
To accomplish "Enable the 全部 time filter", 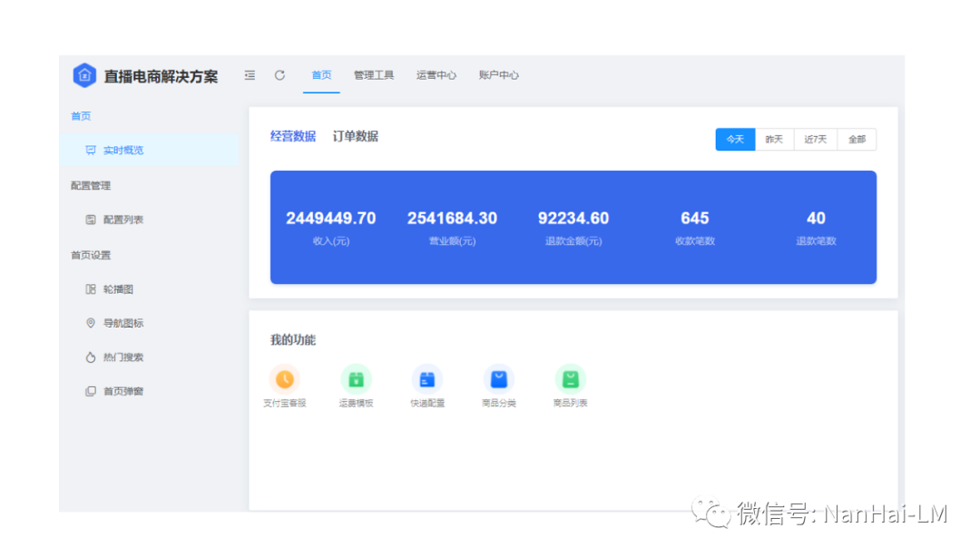I will [x=856, y=139].
